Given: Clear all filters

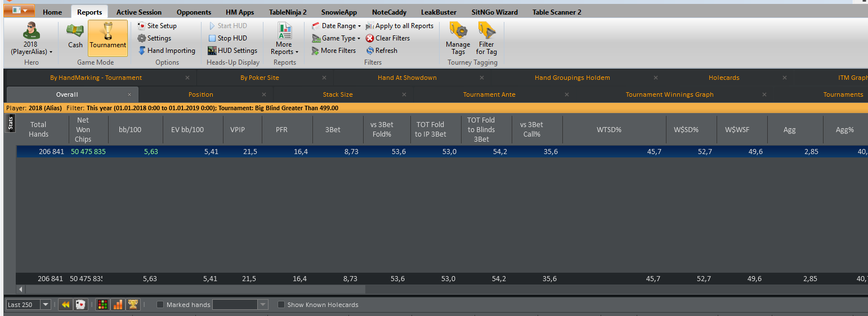Looking at the screenshot, I should tap(388, 38).
